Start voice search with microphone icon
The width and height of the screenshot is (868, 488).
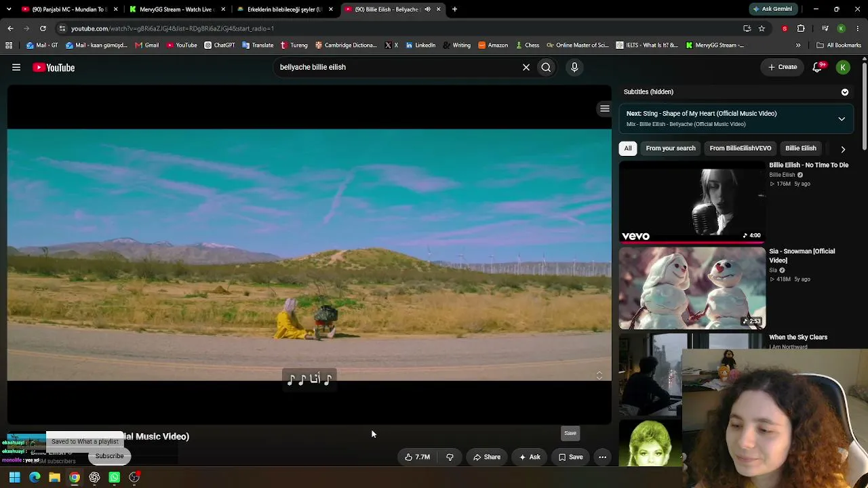point(574,67)
